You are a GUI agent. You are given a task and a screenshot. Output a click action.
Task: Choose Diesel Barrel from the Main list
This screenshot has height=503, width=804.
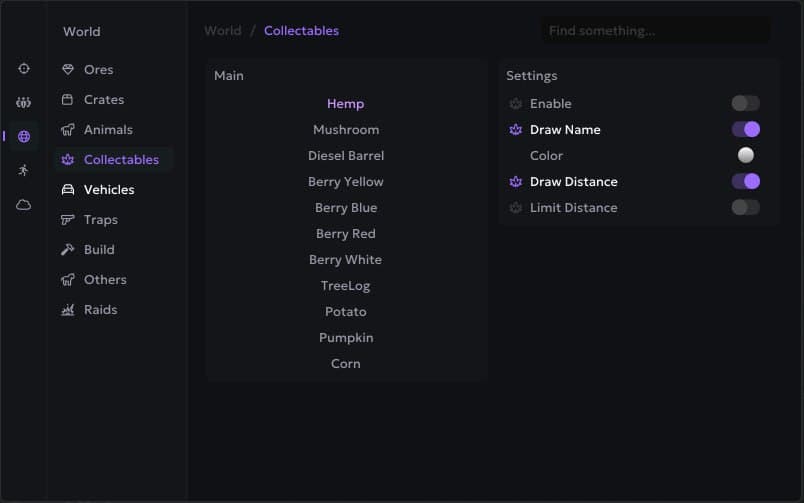346,156
